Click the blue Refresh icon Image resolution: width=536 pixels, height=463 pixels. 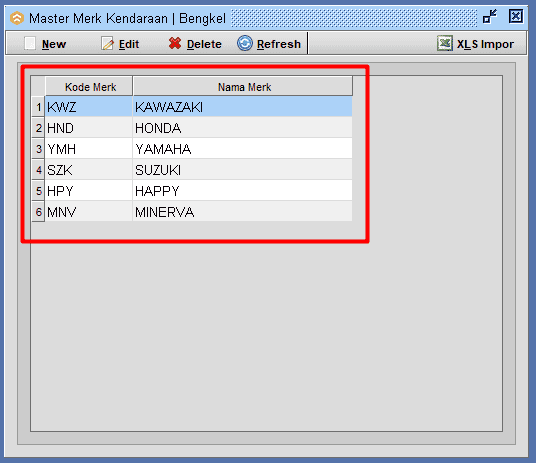click(245, 43)
